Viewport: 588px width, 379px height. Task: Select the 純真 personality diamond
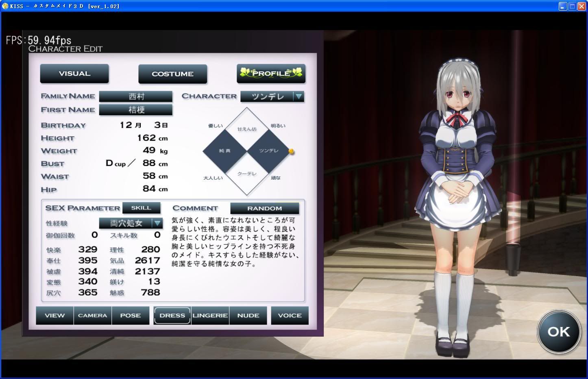tap(225, 151)
